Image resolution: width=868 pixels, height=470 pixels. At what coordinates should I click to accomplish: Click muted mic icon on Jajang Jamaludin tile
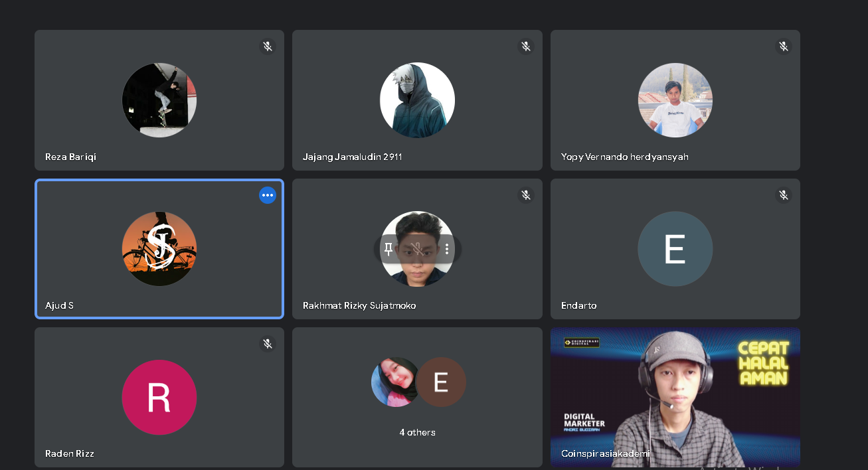pos(526,46)
